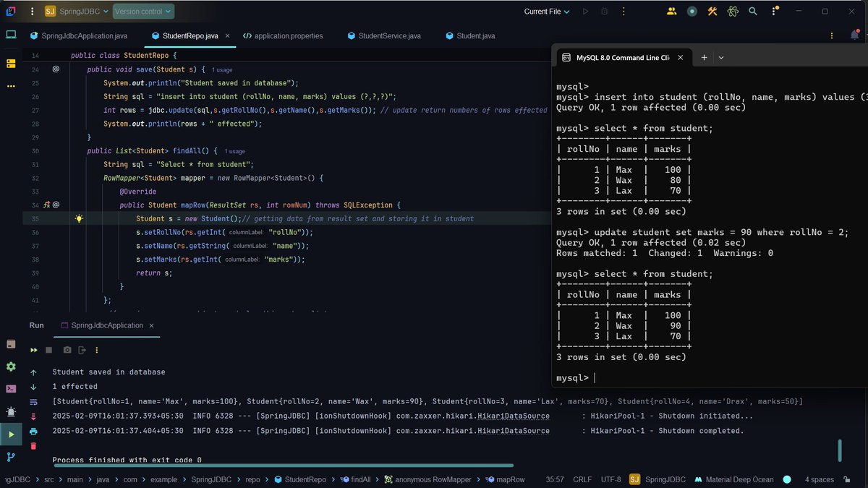Click the console horizontal scrollbar
Image resolution: width=868 pixels, height=488 pixels.
(282, 465)
